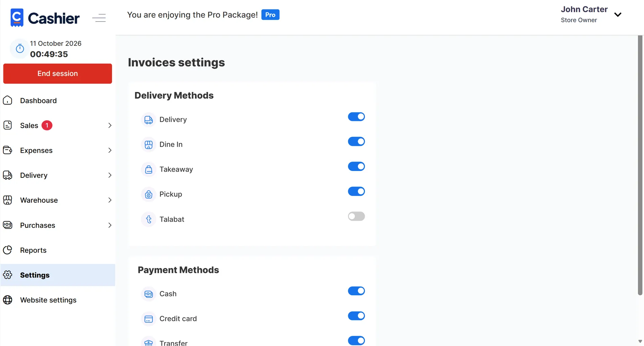Click the Dine In shop icon
Viewport: 644px width, 346px height.
coord(148,145)
